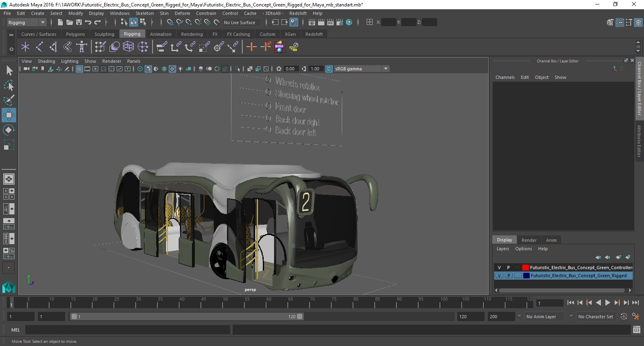
Task: Open the Channels menu in Channel Box
Action: (505, 77)
